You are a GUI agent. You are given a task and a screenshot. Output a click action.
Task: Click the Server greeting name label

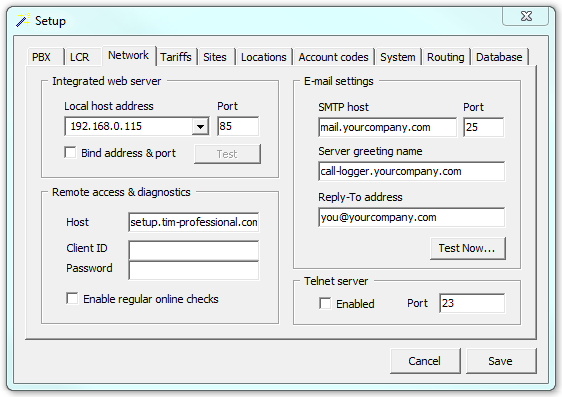point(370,151)
